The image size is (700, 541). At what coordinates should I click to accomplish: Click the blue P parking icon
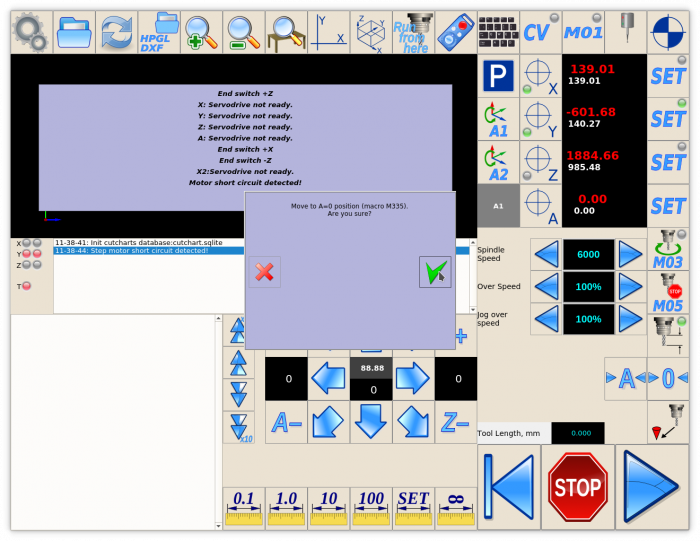(497, 76)
